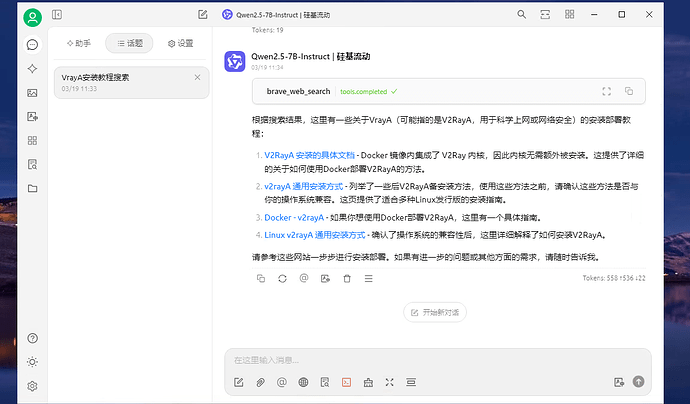The image size is (690, 404).
Task: Expand the input box
Action: [389, 382]
